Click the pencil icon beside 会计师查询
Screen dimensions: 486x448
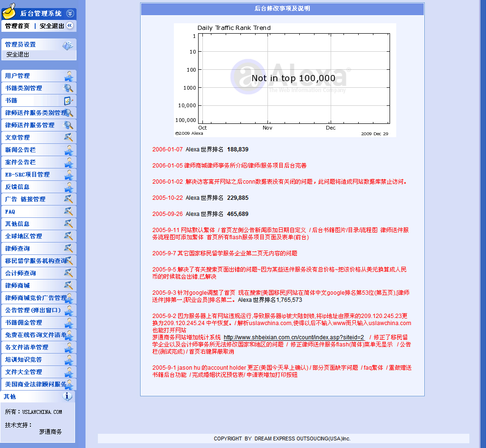click(x=68, y=273)
